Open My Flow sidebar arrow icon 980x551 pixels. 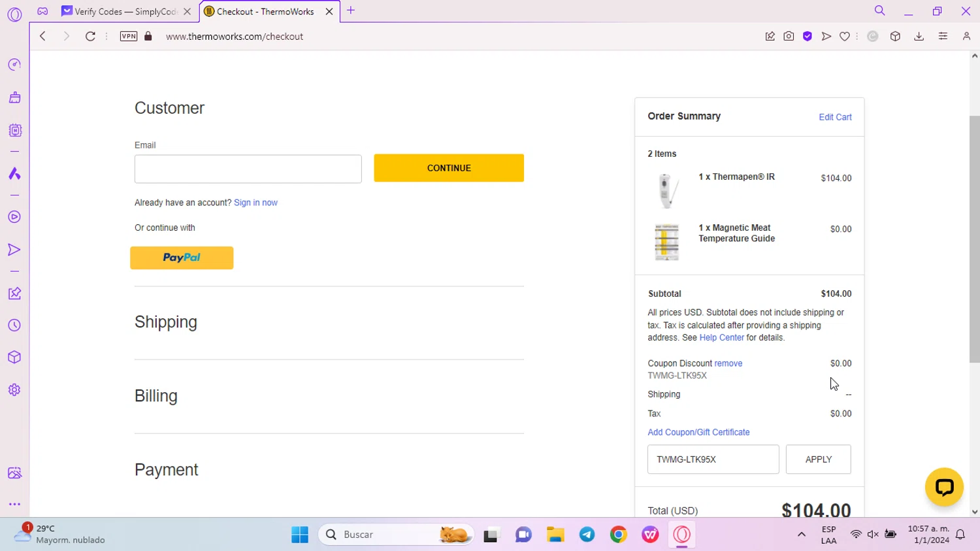tap(14, 250)
